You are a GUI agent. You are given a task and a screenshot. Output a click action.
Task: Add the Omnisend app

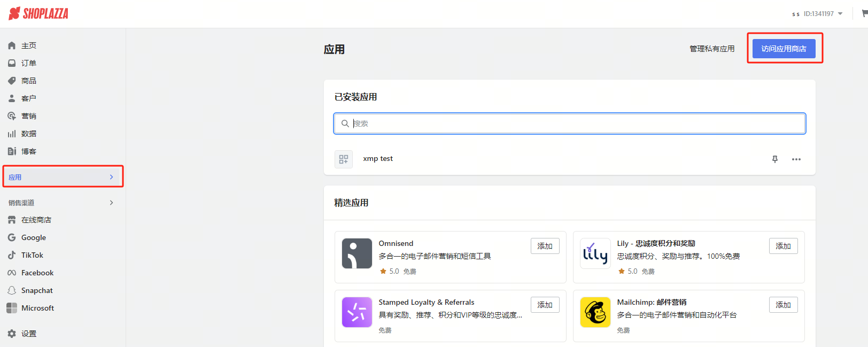pyautogui.click(x=545, y=246)
